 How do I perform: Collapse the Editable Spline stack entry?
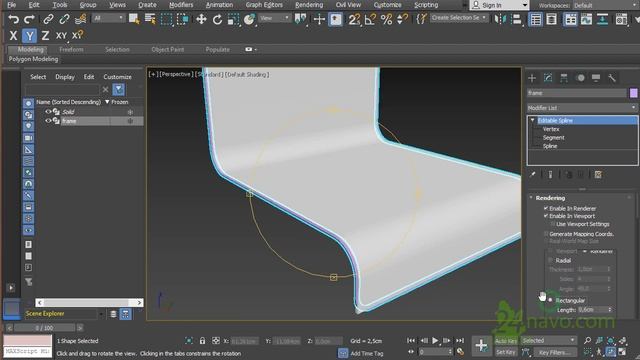532,120
